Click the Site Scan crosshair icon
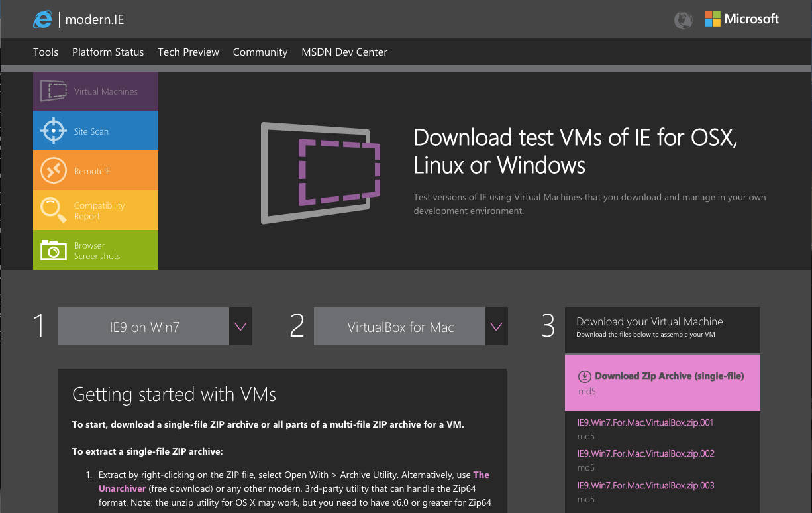 point(54,131)
